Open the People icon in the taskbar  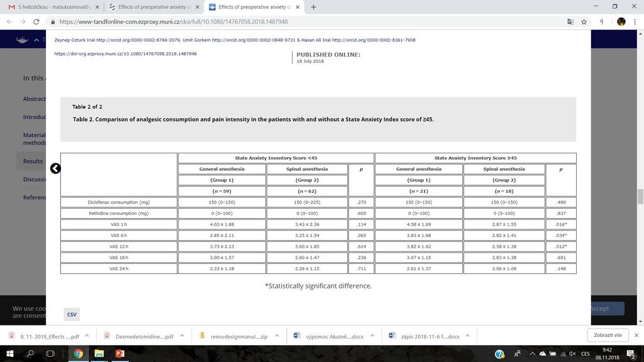517,354
